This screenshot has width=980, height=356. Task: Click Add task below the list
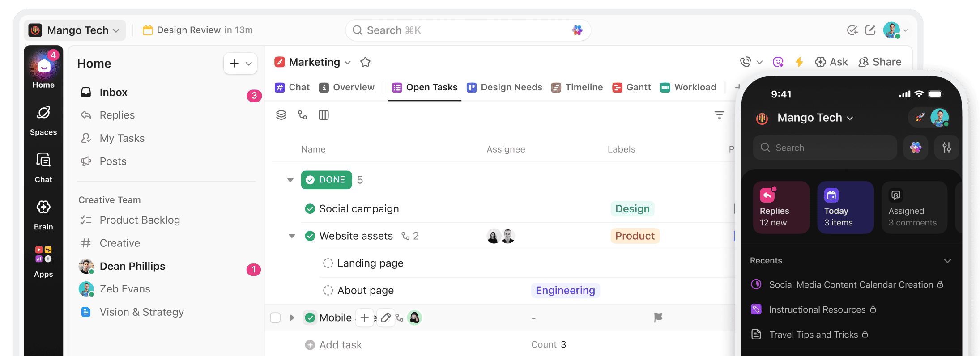333,345
